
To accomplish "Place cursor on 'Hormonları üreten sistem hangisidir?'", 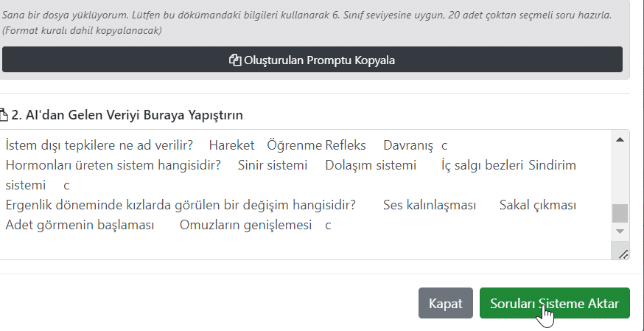I will (x=113, y=165).
